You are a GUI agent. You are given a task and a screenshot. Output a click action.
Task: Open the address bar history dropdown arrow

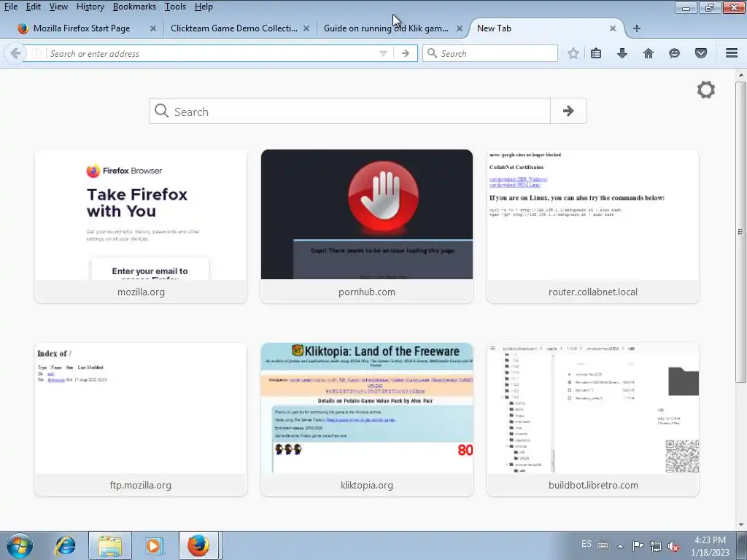383,53
